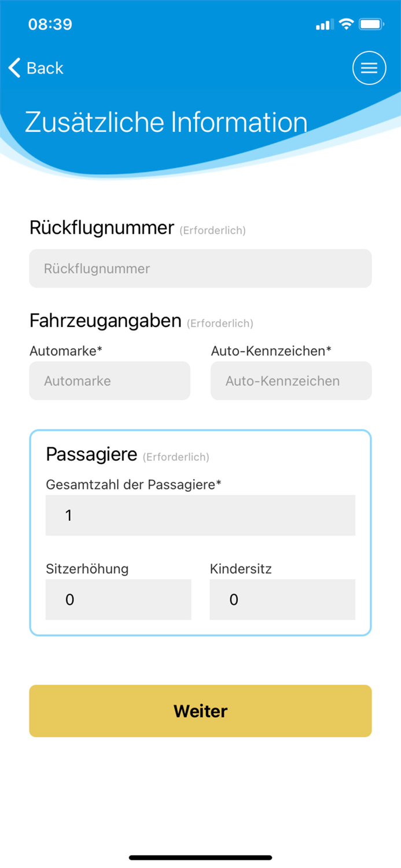The image size is (401, 868).
Task: Tap the clock showing 08:39
Action: pyautogui.click(x=50, y=24)
